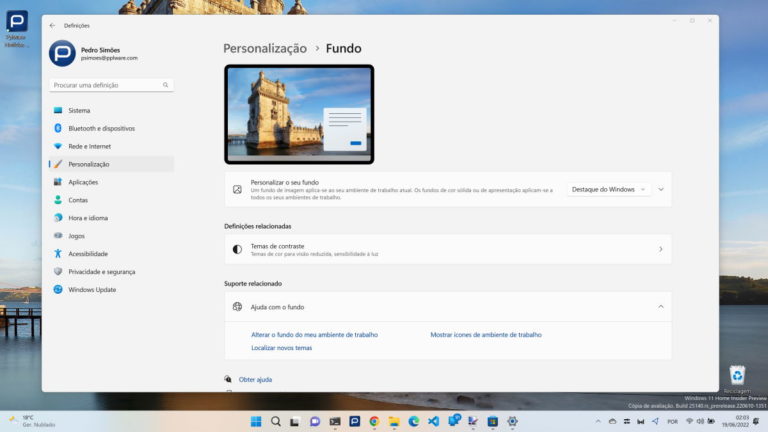Image resolution: width=768 pixels, height=432 pixels.
Task: Open Temas de contraste settings
Action: (448, 249)
